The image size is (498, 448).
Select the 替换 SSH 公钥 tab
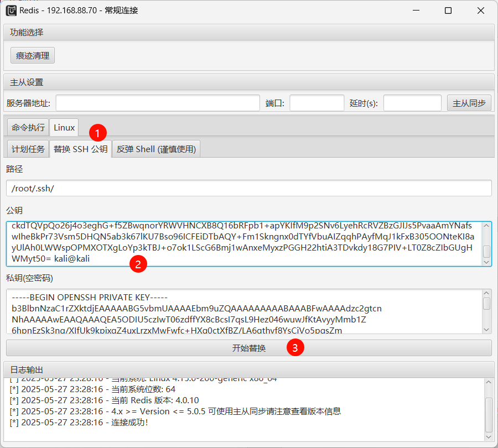pyautogui.click(x=81, y=149)
